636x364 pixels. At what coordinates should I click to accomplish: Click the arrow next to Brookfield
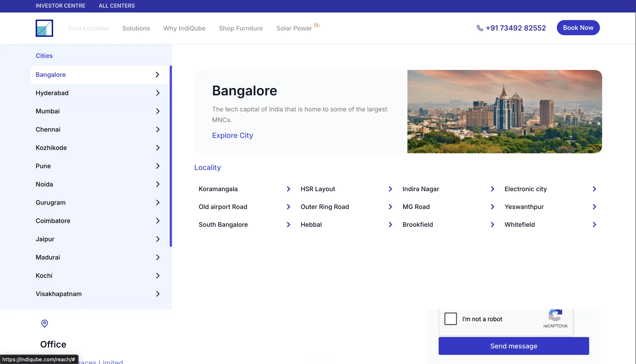point(493,225)
